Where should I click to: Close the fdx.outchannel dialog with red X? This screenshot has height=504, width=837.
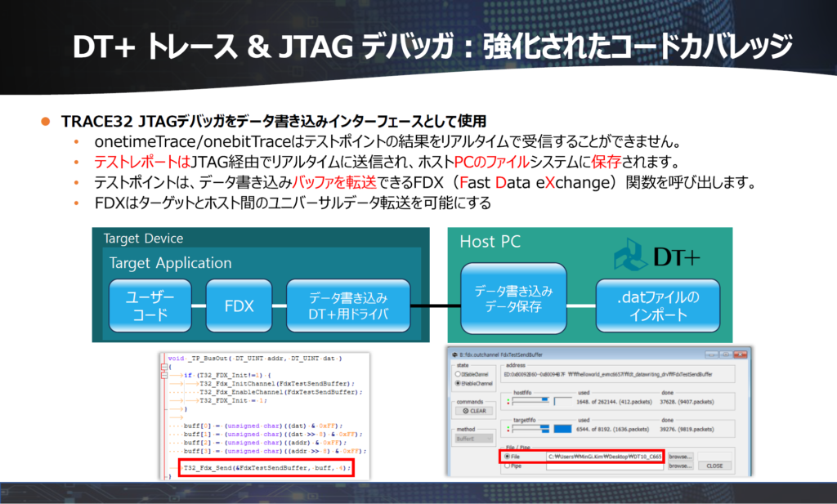coord(741,355)
